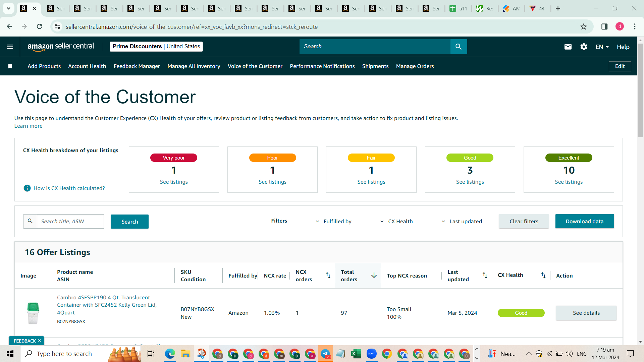Click the Search button beside title field
644x362 pixels.
click(x=130, y=222)
